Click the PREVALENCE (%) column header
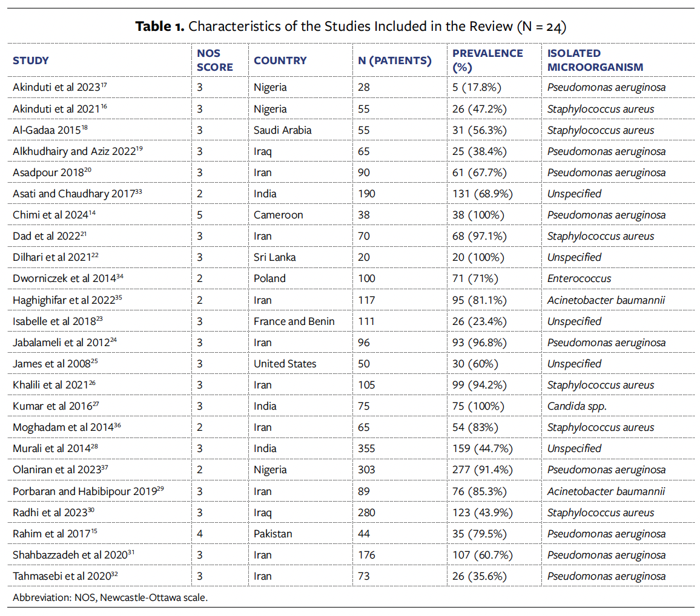 pos(487,61)
